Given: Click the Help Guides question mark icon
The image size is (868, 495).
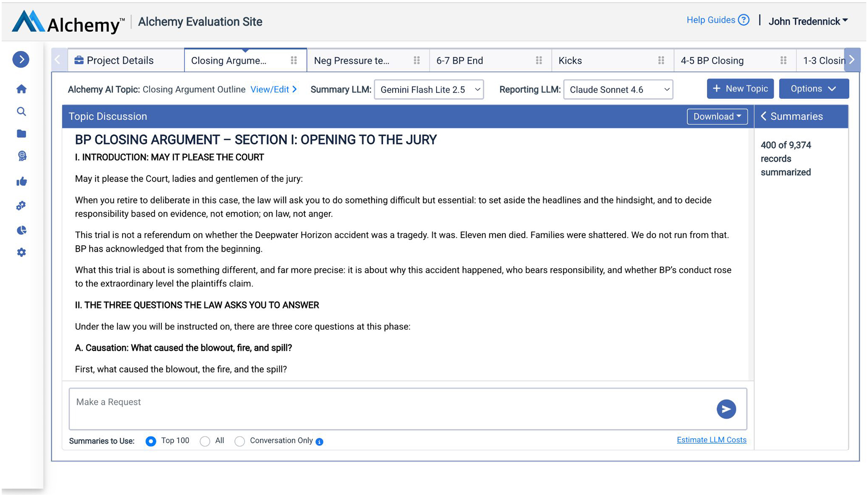Looking at the screenshot, I should pos(743,20).
